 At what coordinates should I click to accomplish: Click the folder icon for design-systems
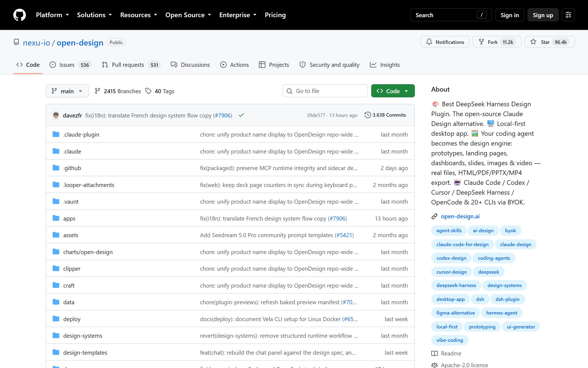click(56, 336)
